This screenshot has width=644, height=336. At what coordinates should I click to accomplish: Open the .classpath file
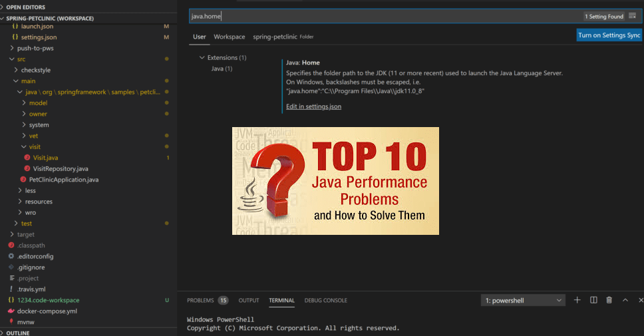(x=31, y=246)
